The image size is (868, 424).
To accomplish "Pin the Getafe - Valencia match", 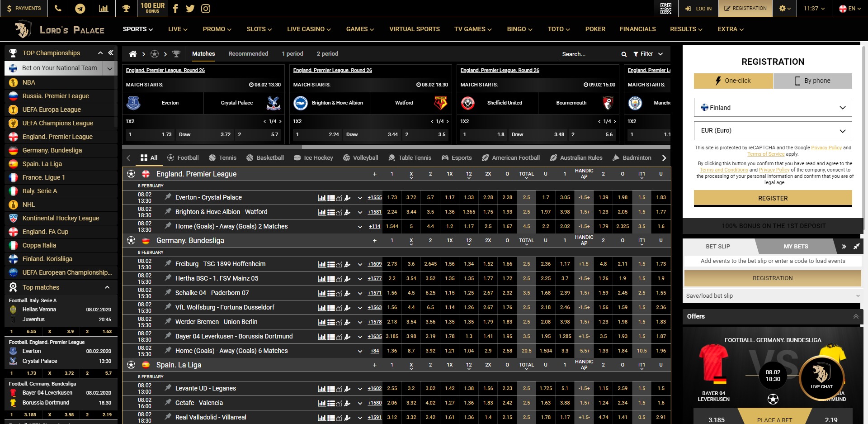I will 168,402.
